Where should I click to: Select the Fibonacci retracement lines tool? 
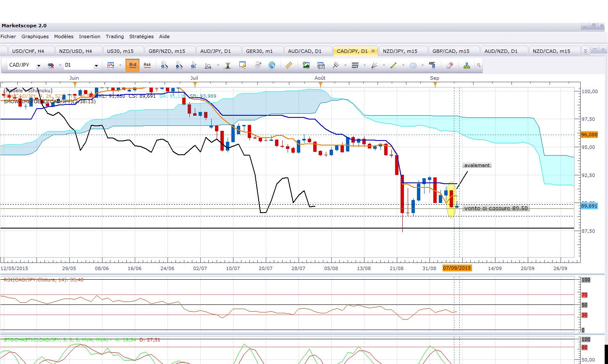pyautogui.click(x=355, y=65)
